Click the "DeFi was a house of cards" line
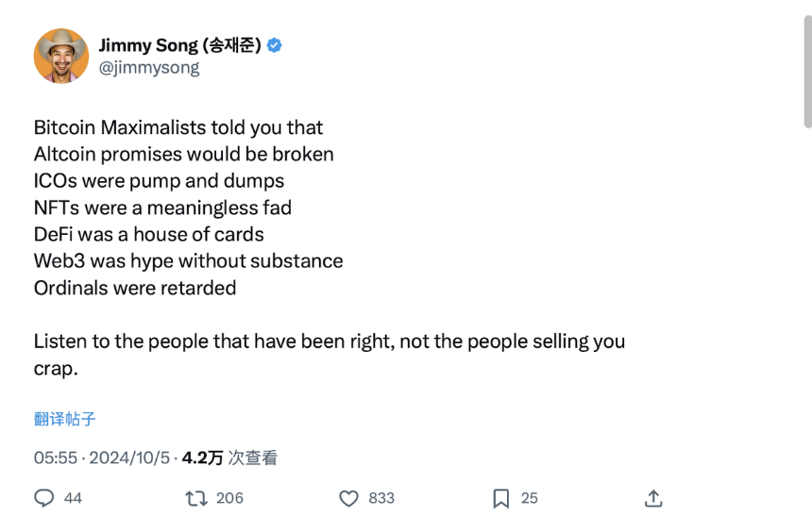 [149, 234]
